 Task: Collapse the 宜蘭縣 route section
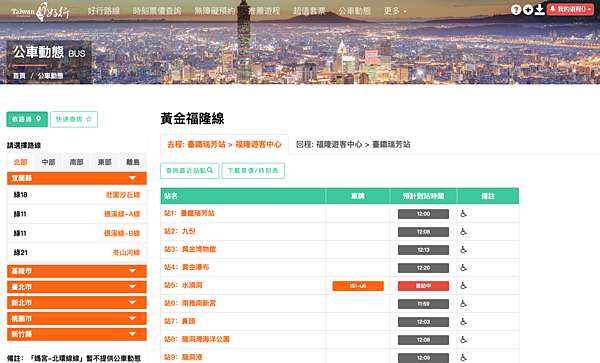click(77, 178)
